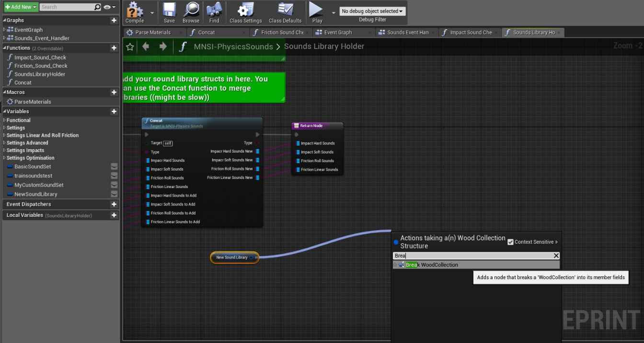Click the favorites star icon in breadcrumb

click(130, 47)
